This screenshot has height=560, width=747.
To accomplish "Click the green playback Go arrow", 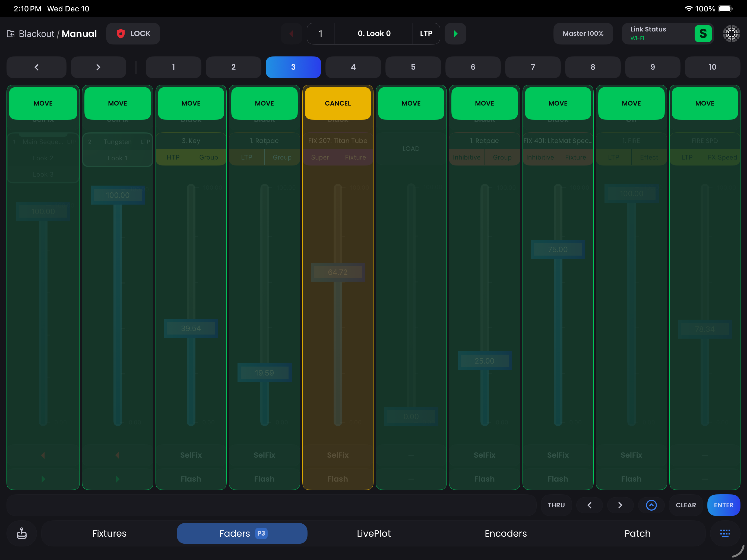I will click(455, 33).
